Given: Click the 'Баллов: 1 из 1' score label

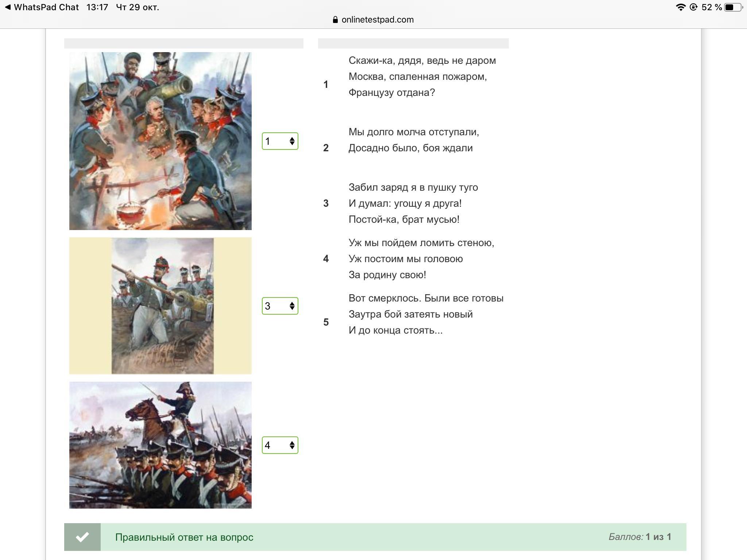Looking at the screenshot, I should click(639, 537).
